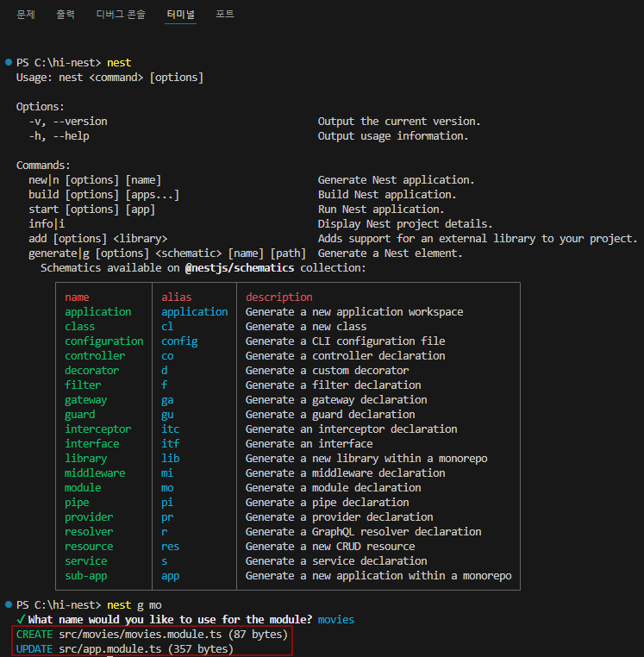Click the red 'name' column header
The image size is (644, 657).
77,297
